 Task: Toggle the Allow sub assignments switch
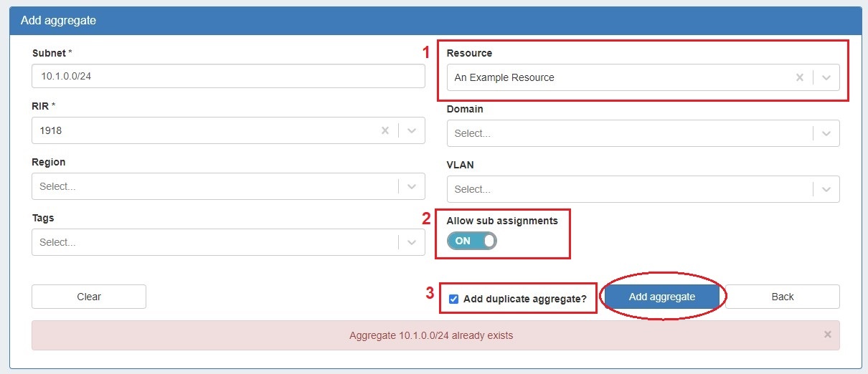pyautogui.click(x=472, y=241)
